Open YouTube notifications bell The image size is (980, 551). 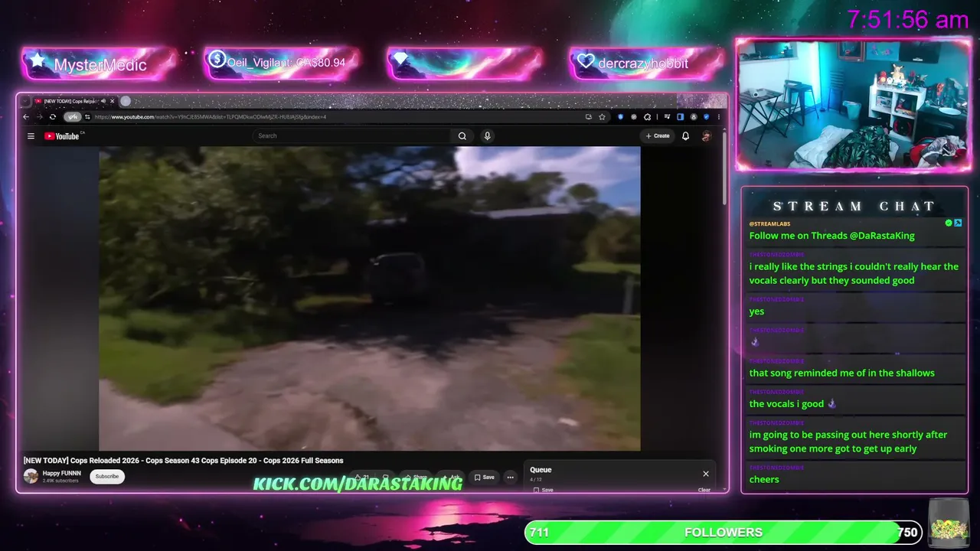coord(685,136)
